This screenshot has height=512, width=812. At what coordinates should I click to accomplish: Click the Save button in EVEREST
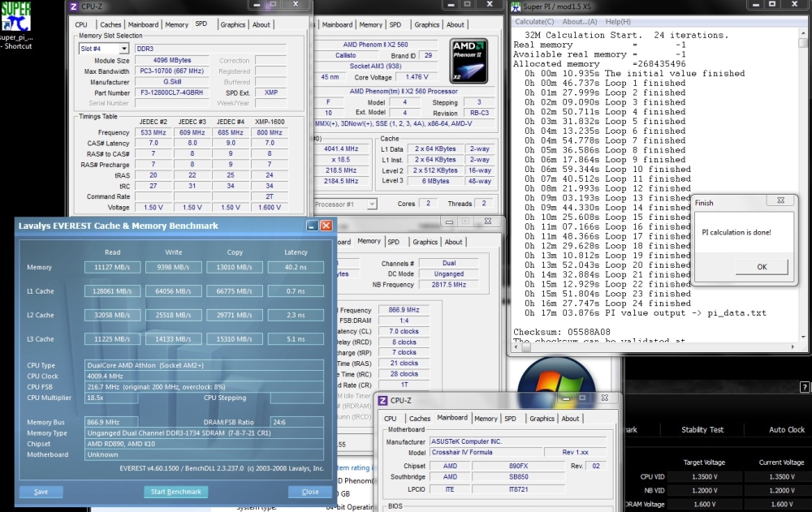pos(41,492)
